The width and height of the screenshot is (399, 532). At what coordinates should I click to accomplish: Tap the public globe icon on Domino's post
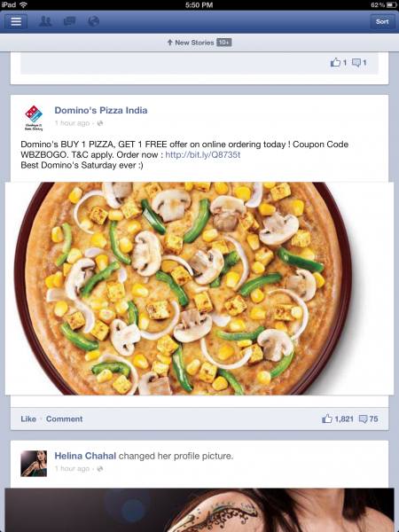[99, 123]
